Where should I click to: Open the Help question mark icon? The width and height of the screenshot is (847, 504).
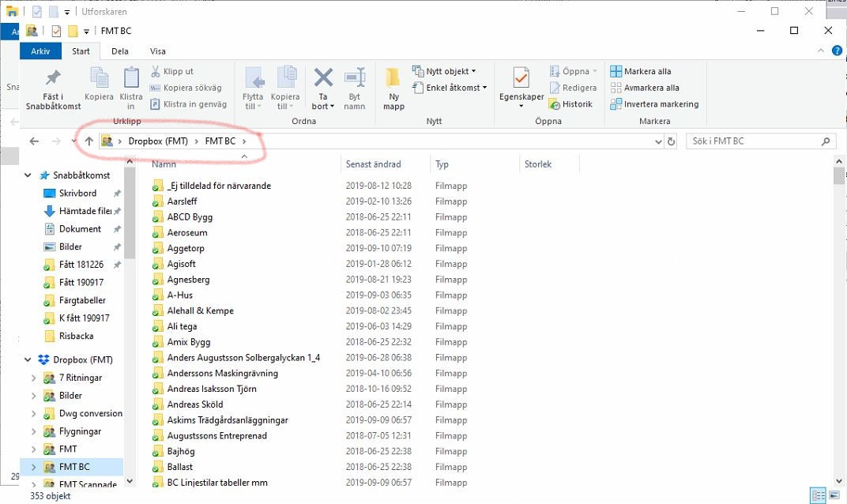click(x=837, y=51)
